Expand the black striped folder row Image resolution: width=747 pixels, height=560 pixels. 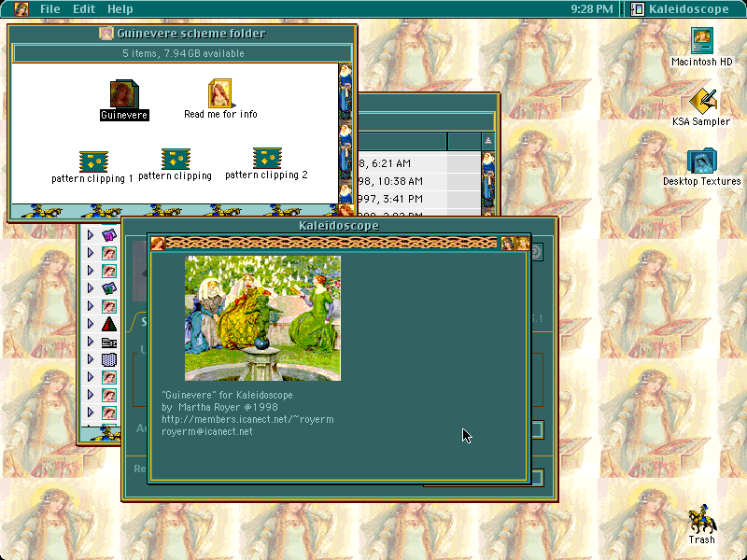click(90, 342)
